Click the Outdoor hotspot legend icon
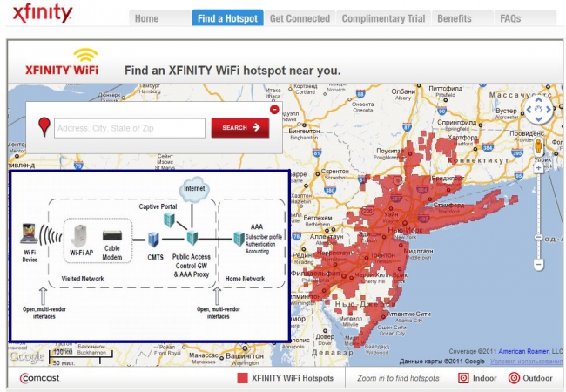The height and width of the screenshot is (392, 566). (x=514, y=378)
